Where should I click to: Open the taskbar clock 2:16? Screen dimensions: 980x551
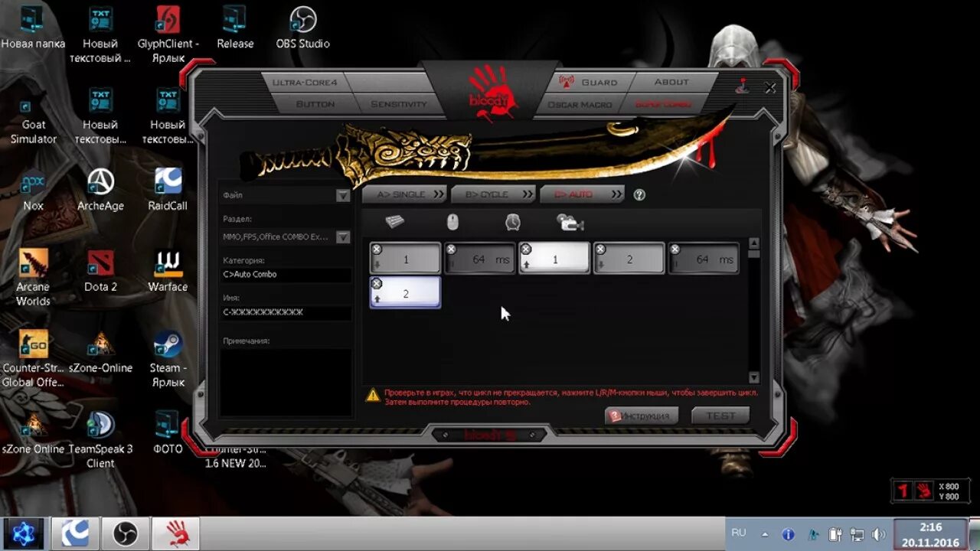tap(931, 534)
